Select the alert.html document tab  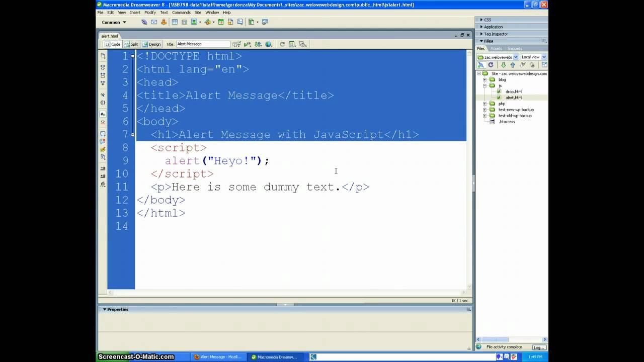[x=110, y=36]
